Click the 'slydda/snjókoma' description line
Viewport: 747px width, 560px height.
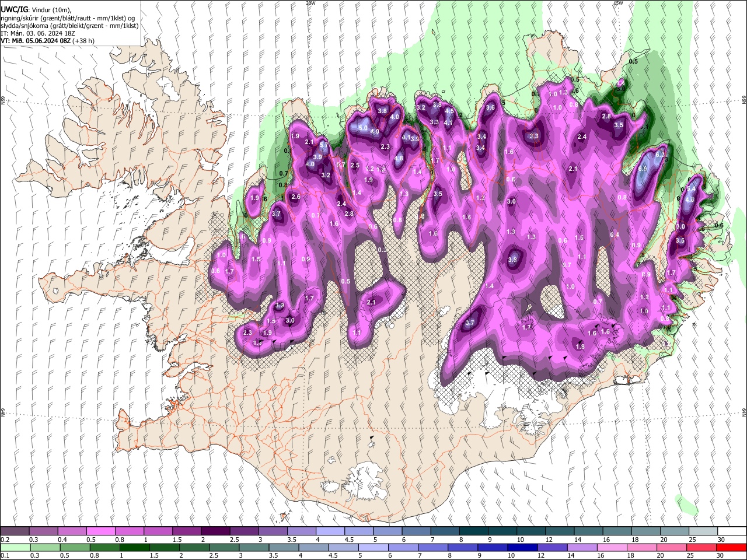tap(69, 26)
